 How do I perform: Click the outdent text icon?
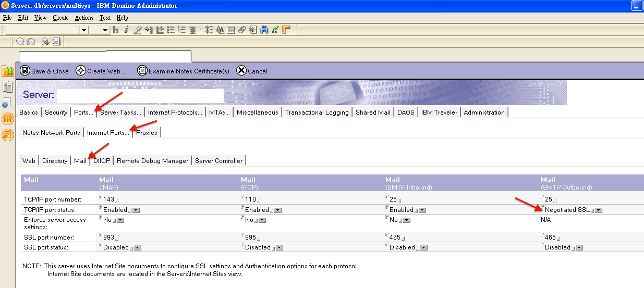[160, 30]
